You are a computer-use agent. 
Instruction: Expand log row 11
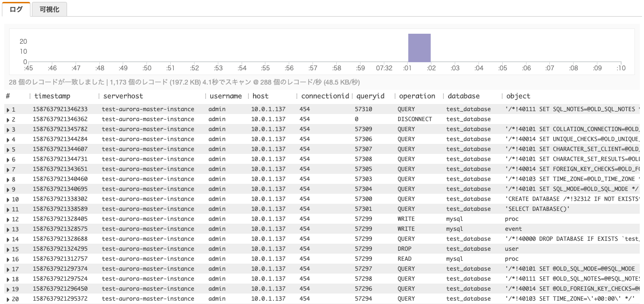[8, 209]
